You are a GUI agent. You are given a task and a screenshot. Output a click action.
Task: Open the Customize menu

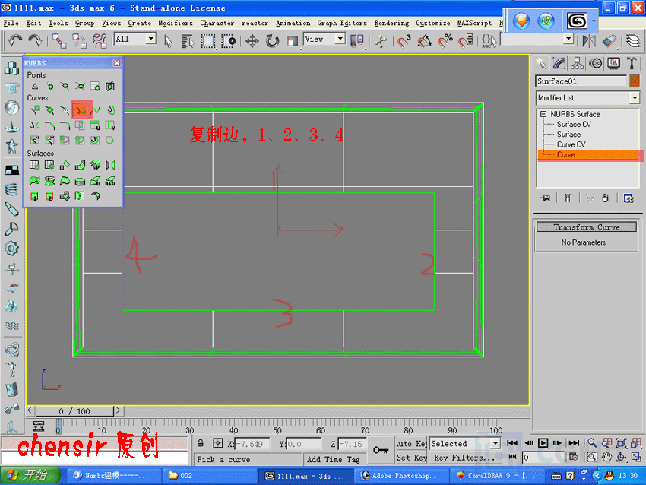point(433,23)
